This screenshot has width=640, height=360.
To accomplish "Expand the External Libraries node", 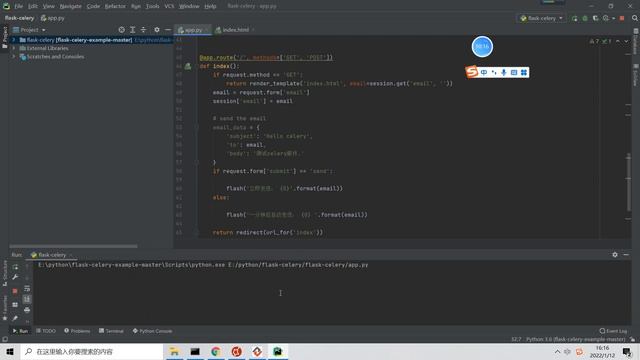I will [x=13, y=48].
